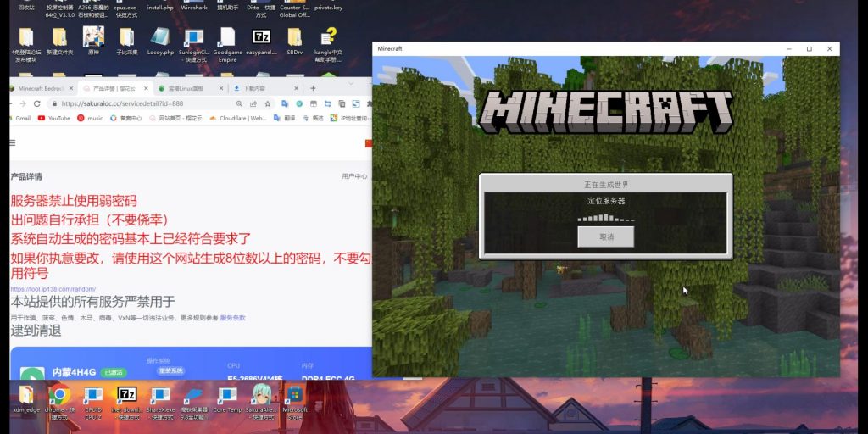
Task: Click the 取消 button in Minecraft dialog
Action: pos(605,236)
